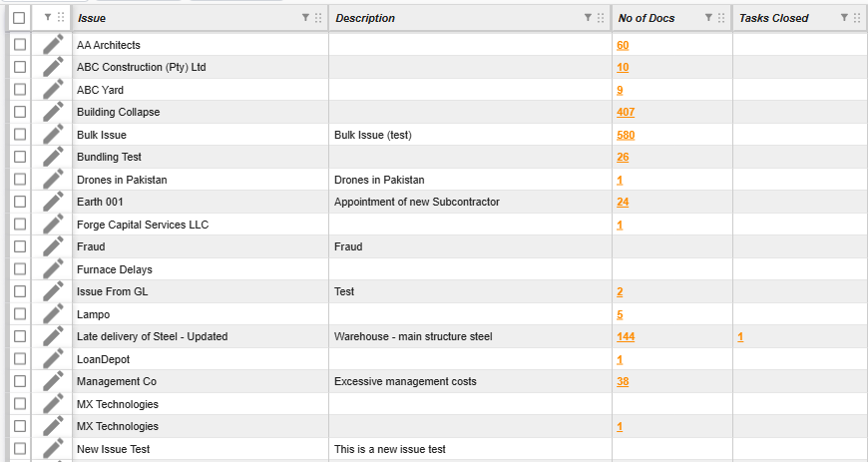Open the Description column filter
Image resolution: width=868 pixels, height=462 pixels.
coord(588,18)
